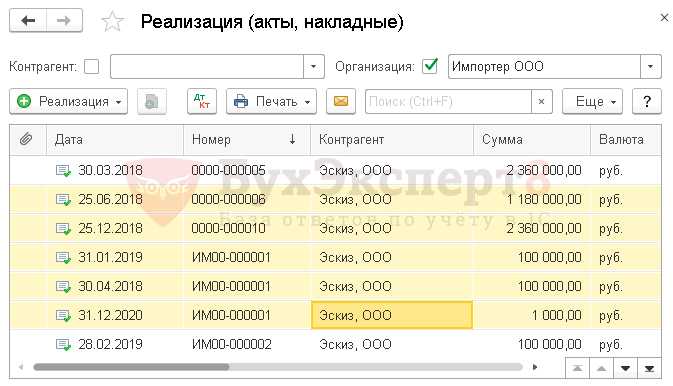Click document number 0000-000006
This screenshot has height=386, width=673.
click(x=228, y=199)
